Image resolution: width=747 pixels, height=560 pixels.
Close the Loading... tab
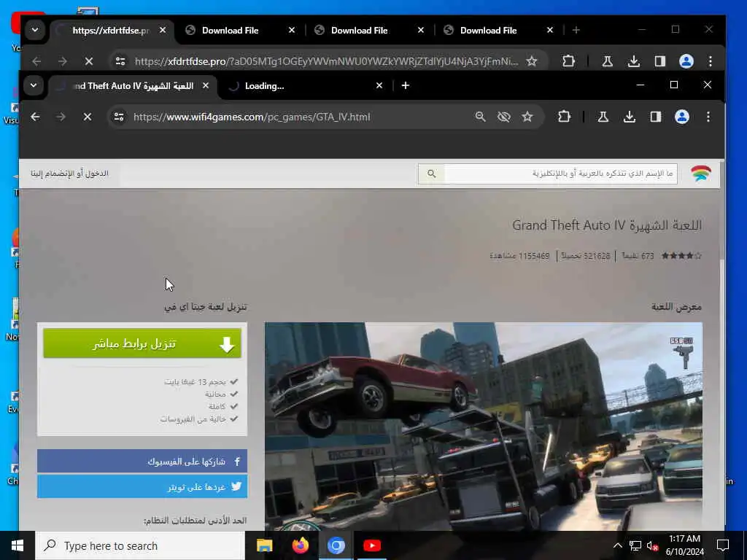click(x=379, y=86)
